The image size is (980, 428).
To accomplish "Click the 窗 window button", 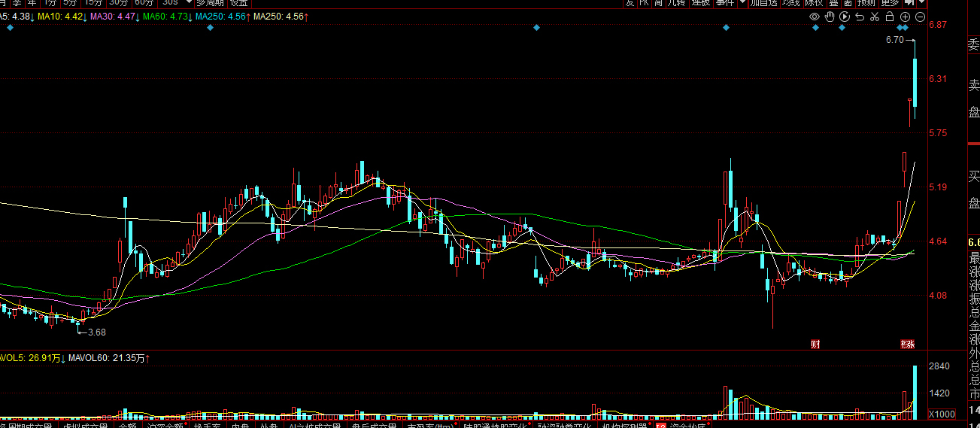I will click(848, 3).
